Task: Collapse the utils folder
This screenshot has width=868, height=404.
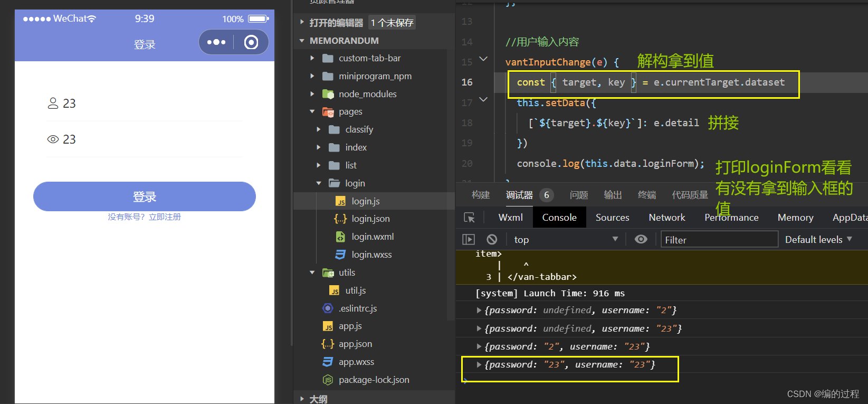Action: [312, 273]
